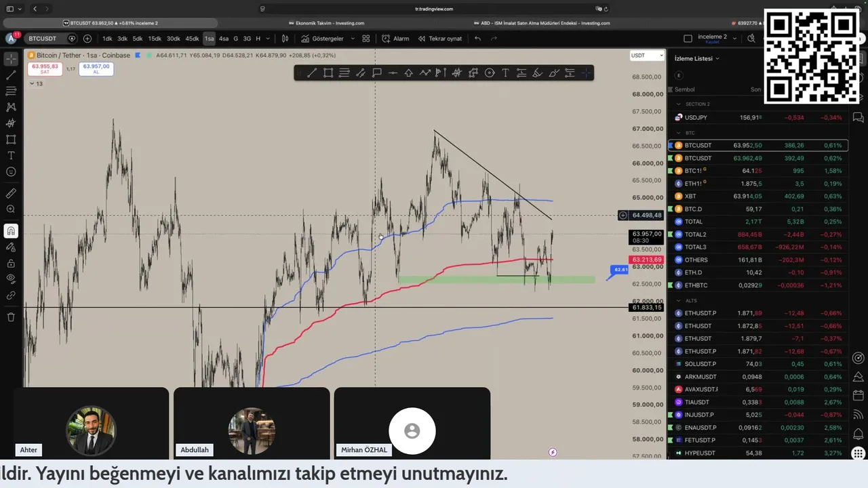868x488 pixels.
Task: Pick rectangle tool in floating favorites toolbar
Action: (x=328, y=73)
